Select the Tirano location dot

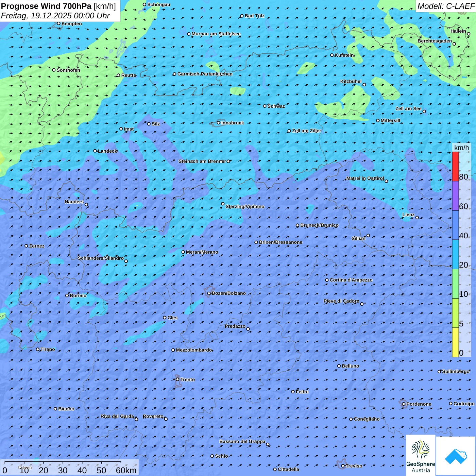(38, 349)
